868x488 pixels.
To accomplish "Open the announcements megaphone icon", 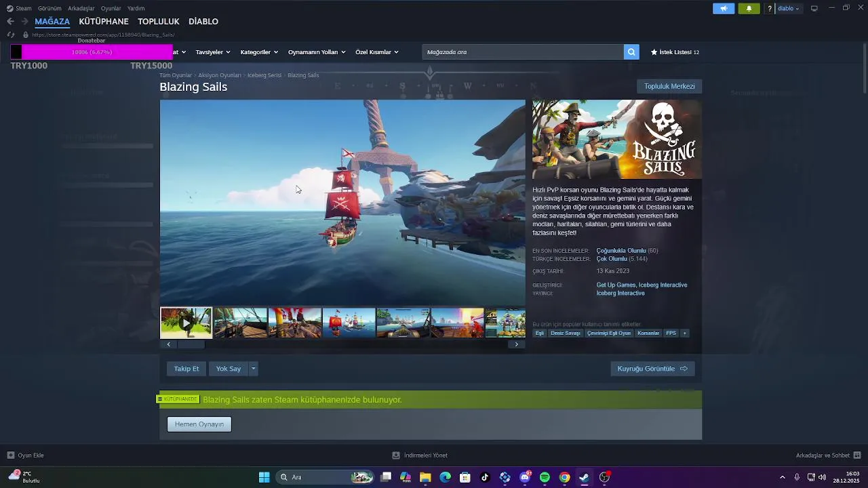I will [724, 8].
